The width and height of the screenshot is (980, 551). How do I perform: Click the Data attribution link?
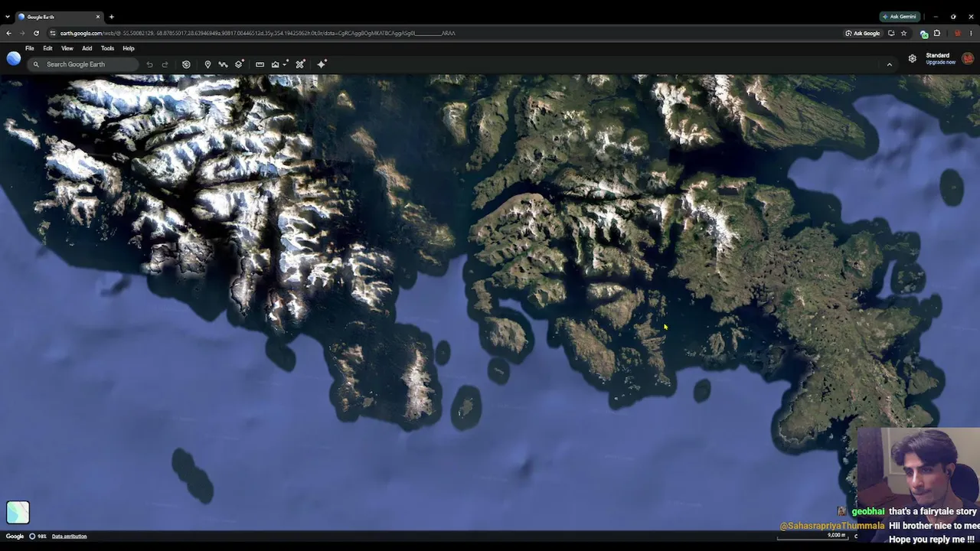69,536
